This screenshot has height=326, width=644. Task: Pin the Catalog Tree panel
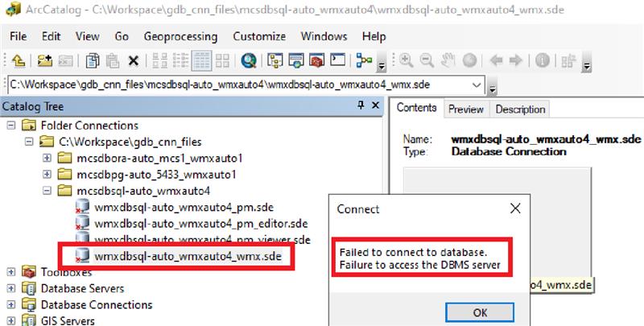(x=361, y=107)
